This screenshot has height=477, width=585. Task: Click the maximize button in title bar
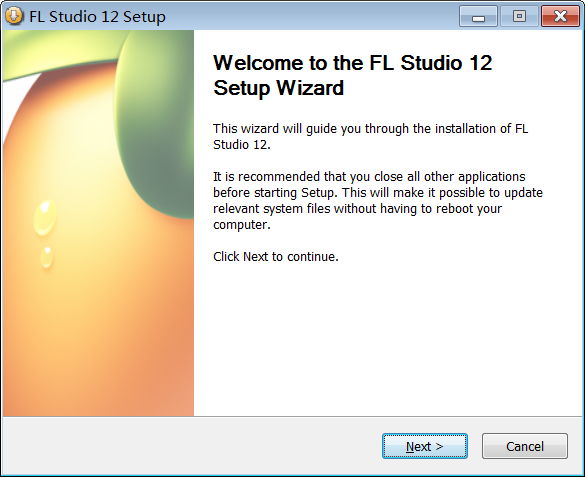[519, 16]
